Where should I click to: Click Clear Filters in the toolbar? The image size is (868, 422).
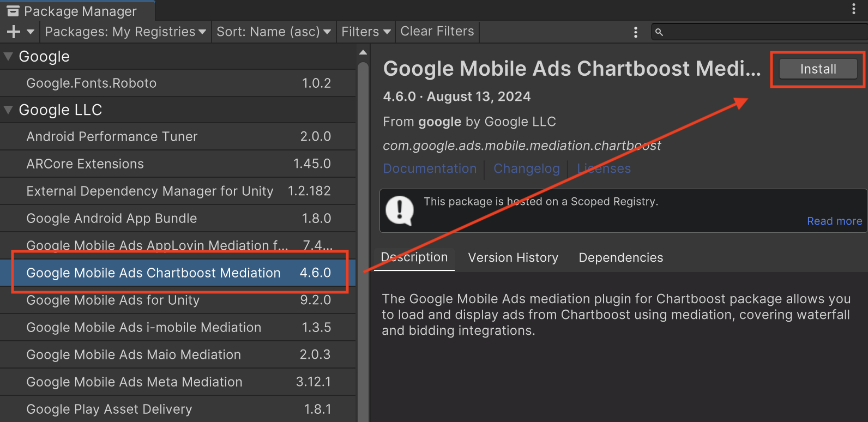[437, 32]
